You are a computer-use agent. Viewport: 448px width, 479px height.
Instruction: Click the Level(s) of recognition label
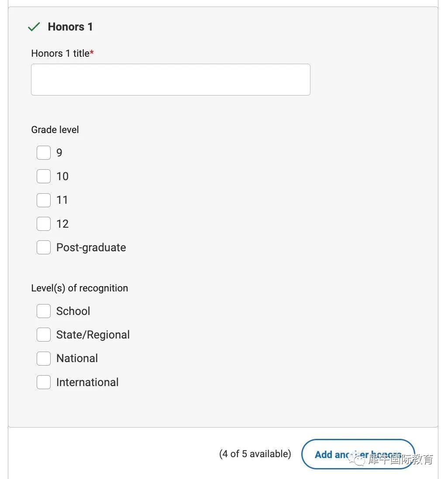pos(79,288)
